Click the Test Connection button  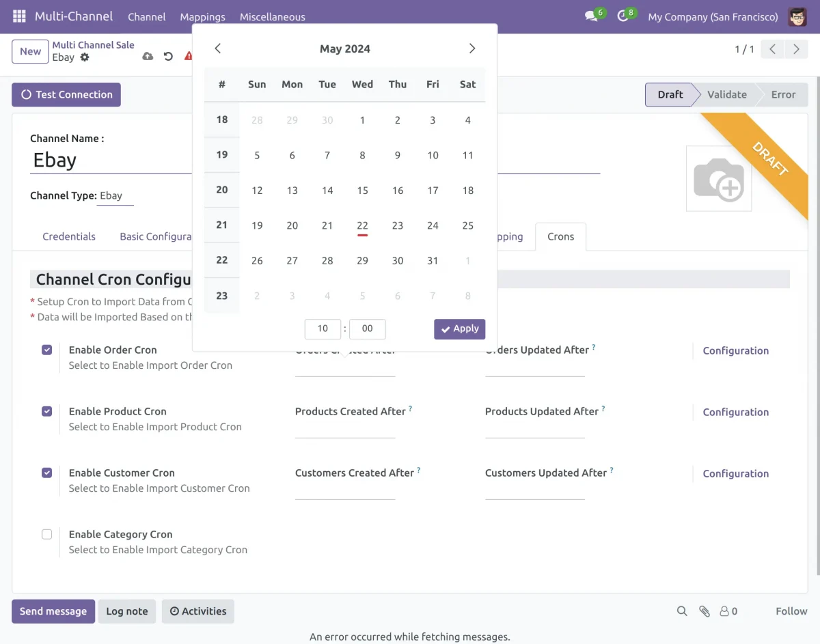66,95
